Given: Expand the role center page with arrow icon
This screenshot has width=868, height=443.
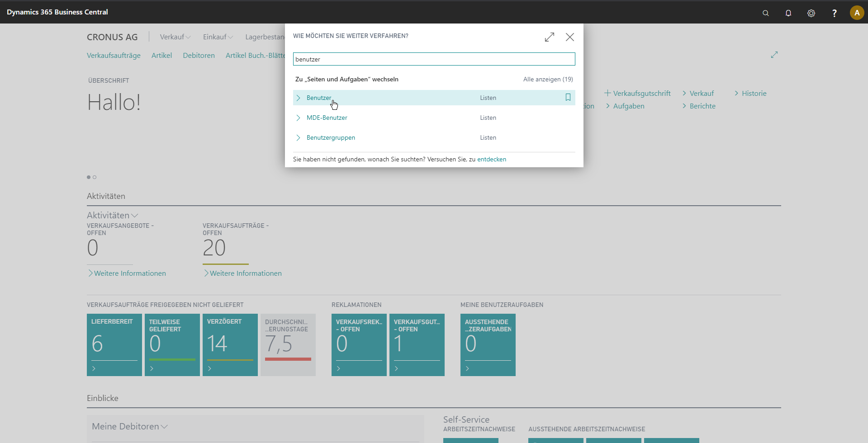Looking at the screenshot, I should point(774,55).
